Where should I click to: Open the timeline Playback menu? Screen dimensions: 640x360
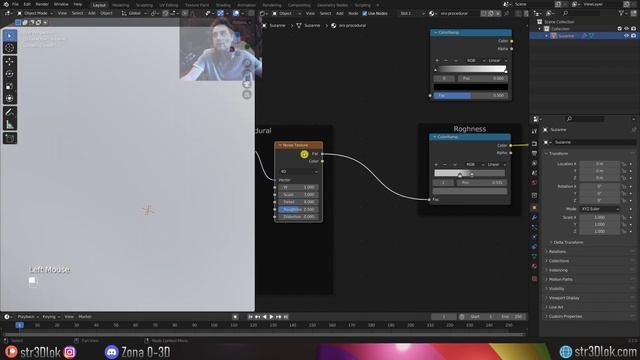click(x=28, y=317)
